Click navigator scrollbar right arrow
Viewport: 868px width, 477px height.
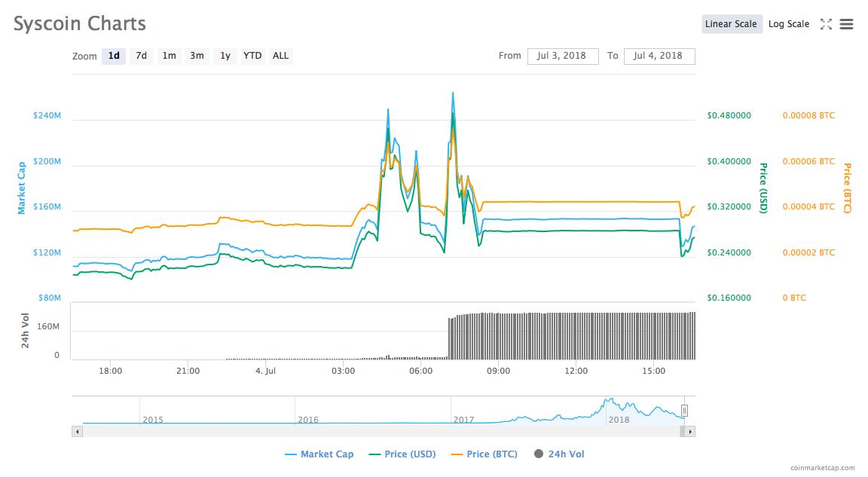[x=689, y=432]
